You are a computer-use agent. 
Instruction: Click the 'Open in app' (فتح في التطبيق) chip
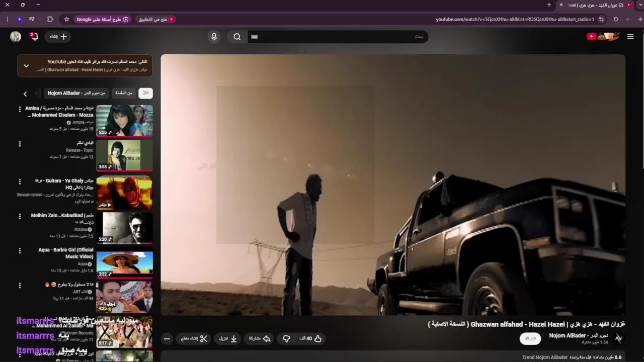[x=156, y=19]
